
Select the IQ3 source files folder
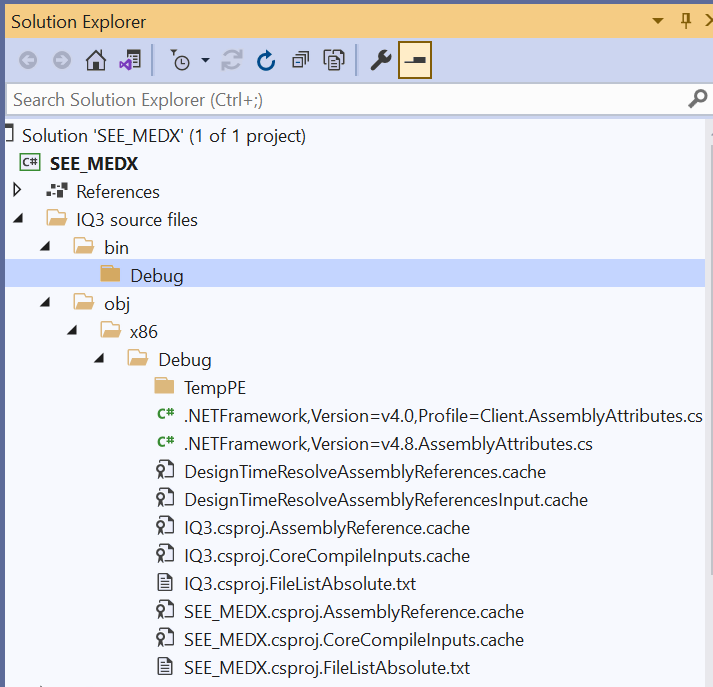(137, 220)
